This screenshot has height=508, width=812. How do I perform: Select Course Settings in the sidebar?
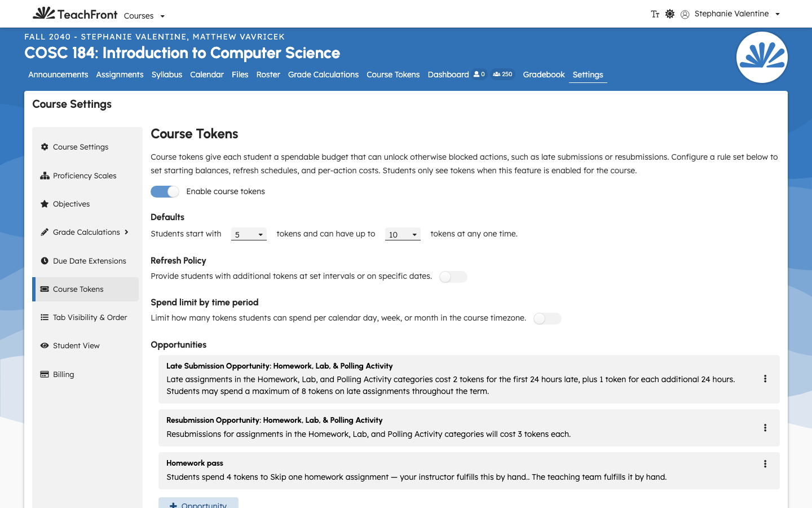coord(86,147)
